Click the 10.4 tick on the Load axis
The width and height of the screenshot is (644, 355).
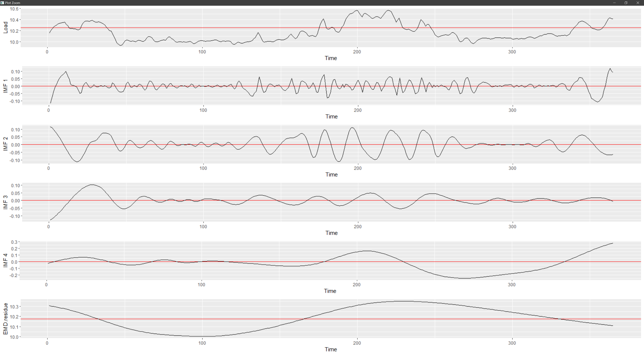click(x=14, y=20)
